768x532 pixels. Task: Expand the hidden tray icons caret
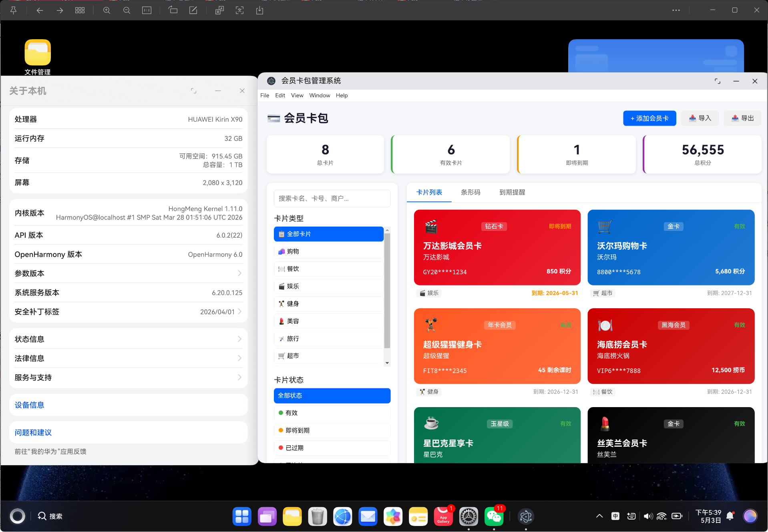pos(599,516)
